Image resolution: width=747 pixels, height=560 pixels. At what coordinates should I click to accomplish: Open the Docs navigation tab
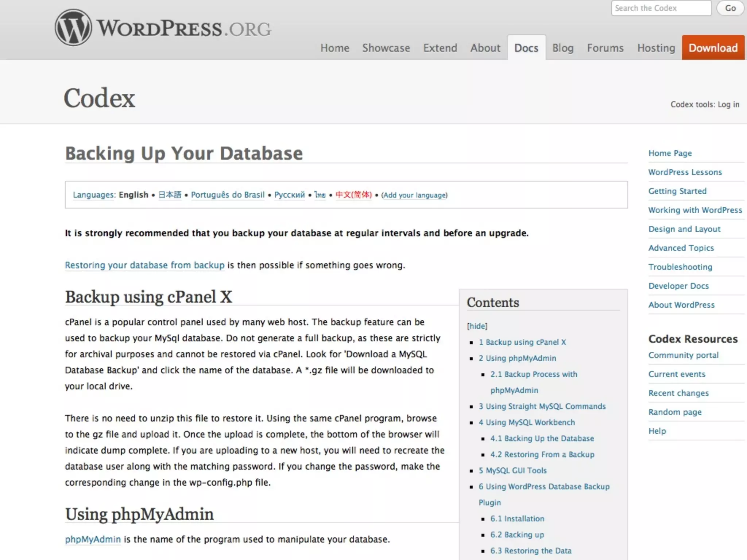[526, 48]
